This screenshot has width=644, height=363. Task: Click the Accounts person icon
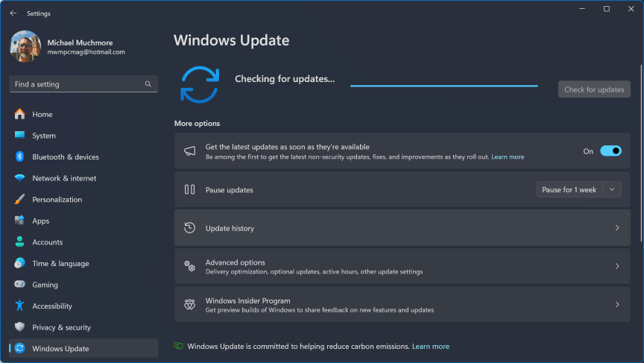click(x=19, y=242)
